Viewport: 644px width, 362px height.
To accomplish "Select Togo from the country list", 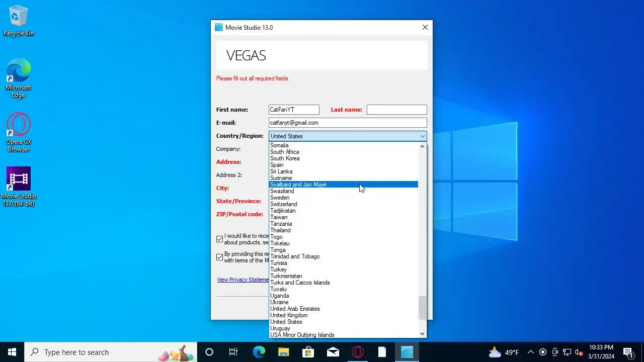I will tap(344, 237).
